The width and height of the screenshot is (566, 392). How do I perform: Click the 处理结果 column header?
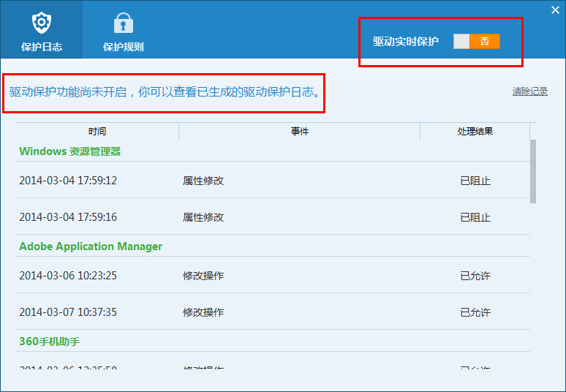coord(475,132)
